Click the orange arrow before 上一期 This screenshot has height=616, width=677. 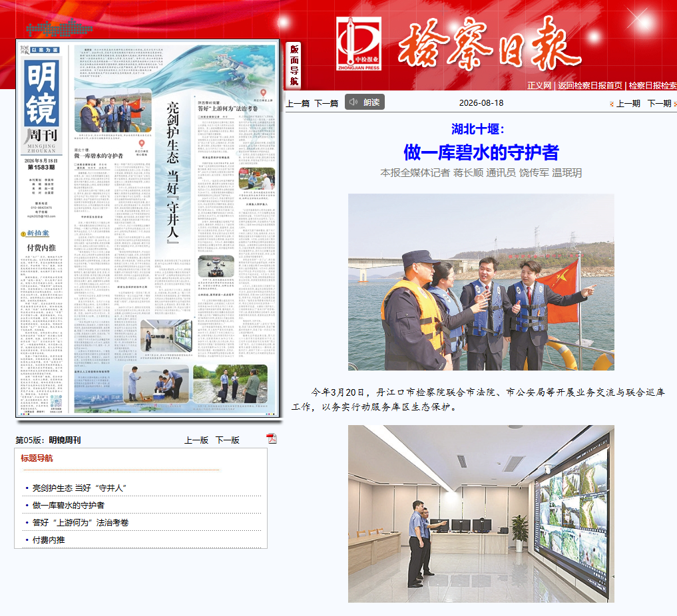pyautogui.click(x=611, y=104)
